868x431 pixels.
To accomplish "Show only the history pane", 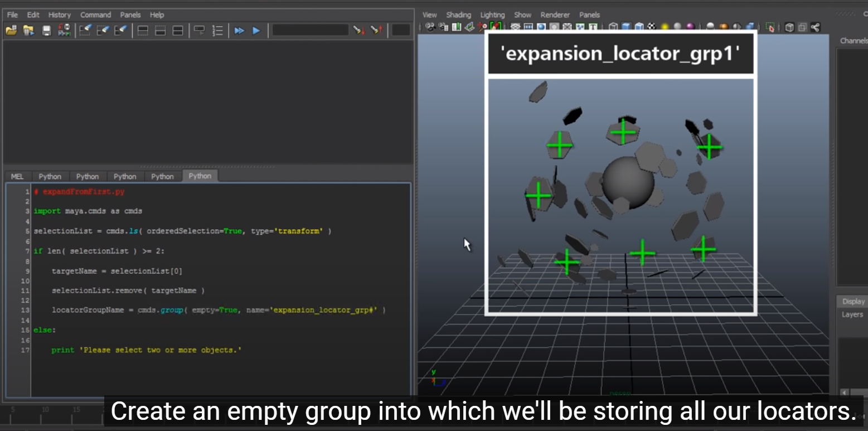I will click(143, 30).
